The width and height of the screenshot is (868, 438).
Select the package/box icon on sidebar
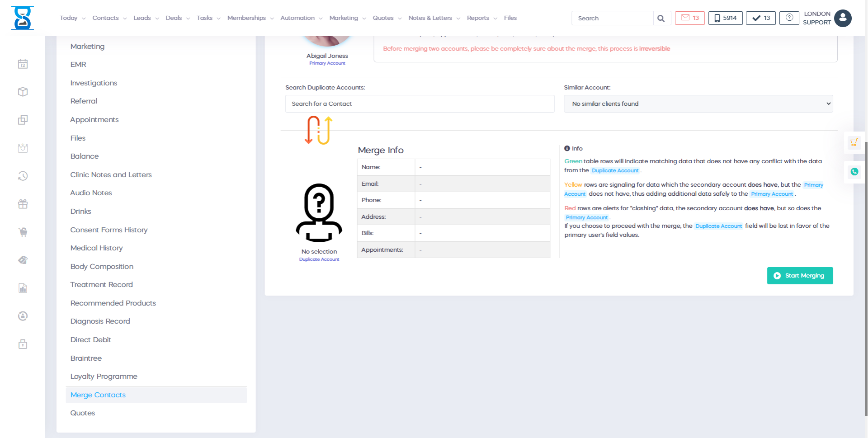[23, 92]
